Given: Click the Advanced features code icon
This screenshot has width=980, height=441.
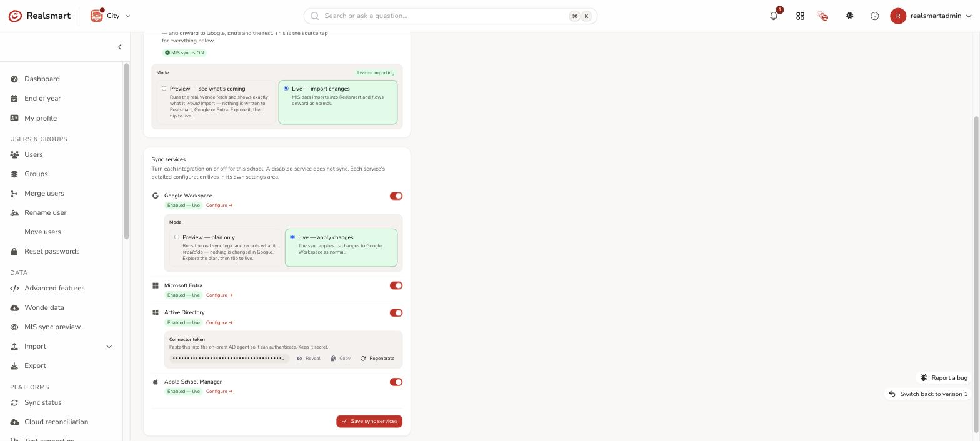Looking at the screenshot, I should 14,288.
